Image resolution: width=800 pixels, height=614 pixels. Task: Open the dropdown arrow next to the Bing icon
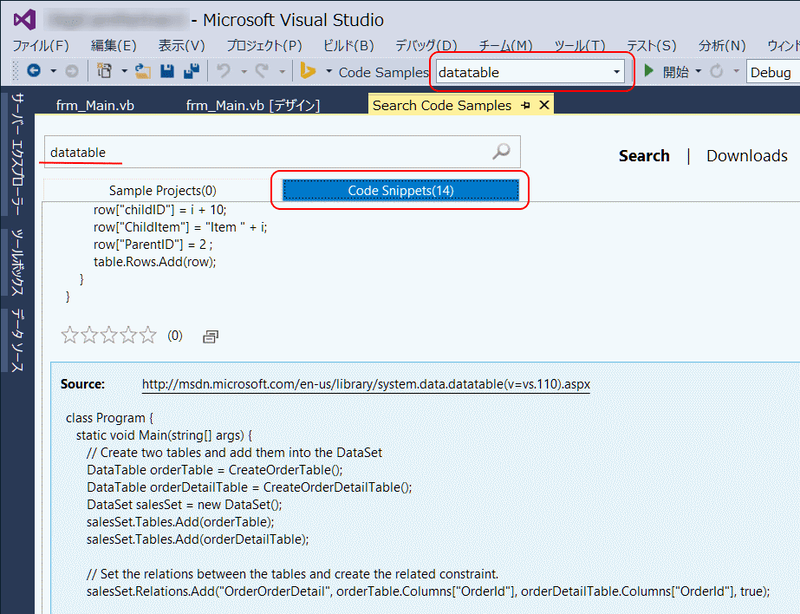click(x=329, y=71)
